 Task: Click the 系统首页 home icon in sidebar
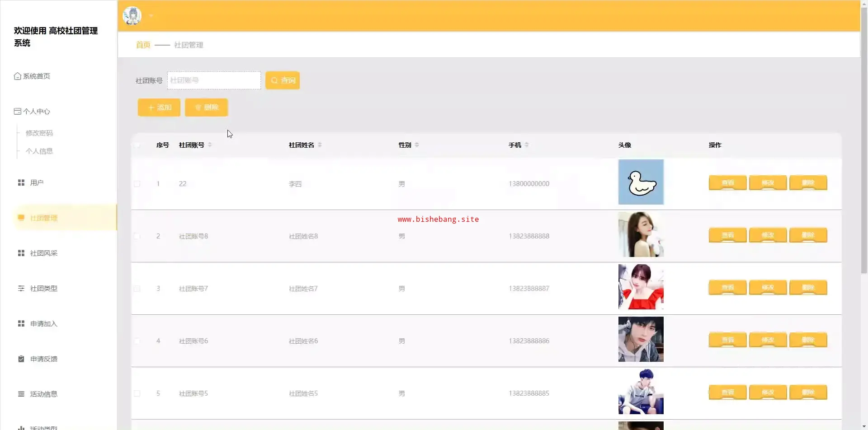[17, 76]
